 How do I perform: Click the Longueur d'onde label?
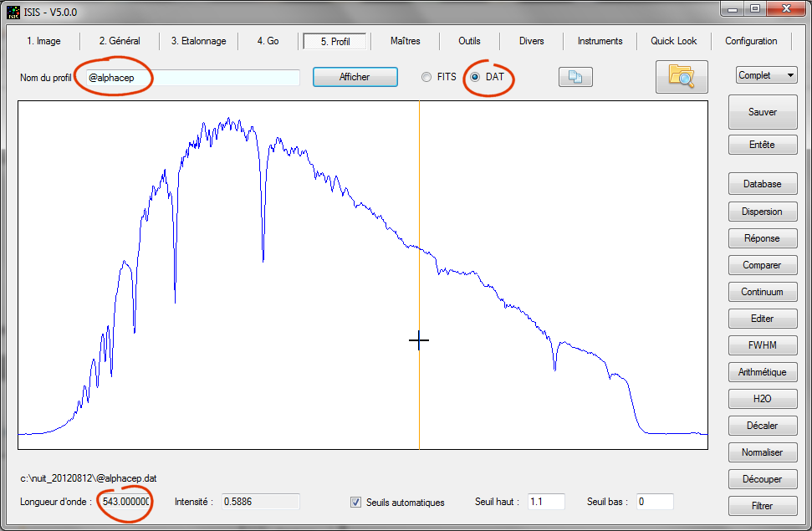click(x=56, y=502)
